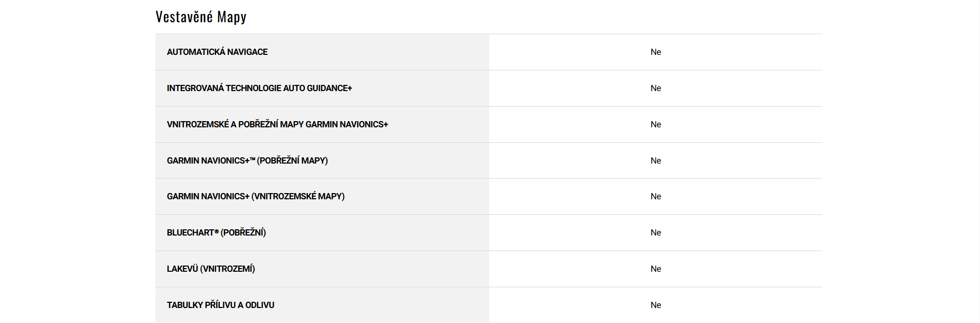Click Ne value for Tabulky přílivu a odlivu
The height and width of the screenshot is (323, 980).
656,305
